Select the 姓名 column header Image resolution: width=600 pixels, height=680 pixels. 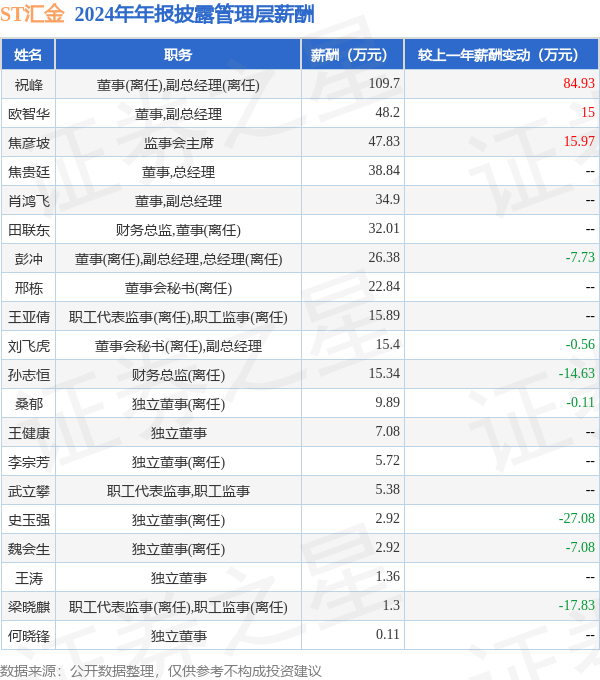(x=28, y=55)
